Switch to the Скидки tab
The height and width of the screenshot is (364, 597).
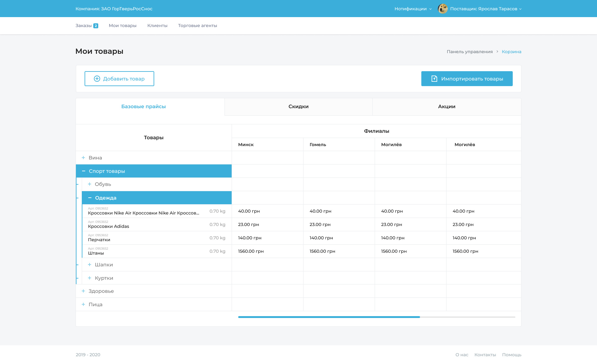point(298,107)
